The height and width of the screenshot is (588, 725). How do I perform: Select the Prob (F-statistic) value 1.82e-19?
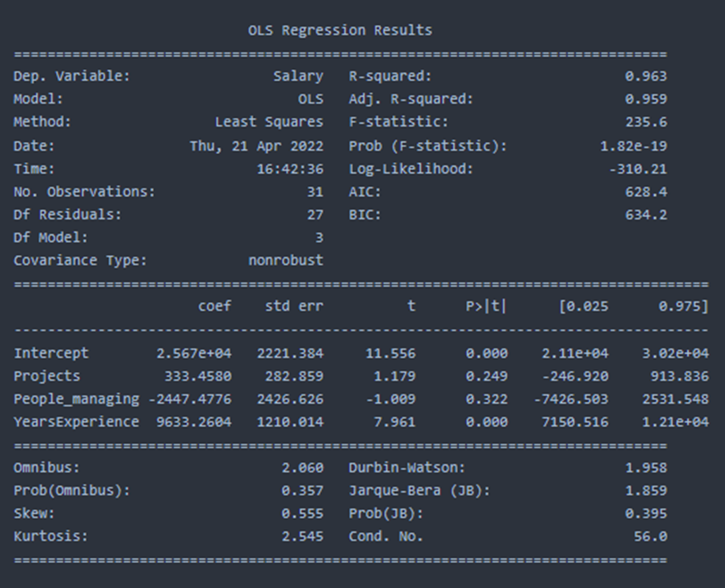633,145
